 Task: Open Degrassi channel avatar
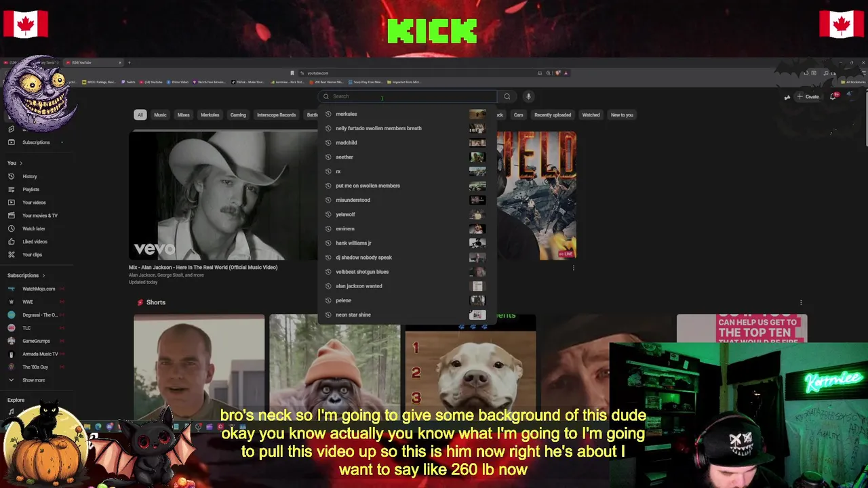tap(11, 314)
